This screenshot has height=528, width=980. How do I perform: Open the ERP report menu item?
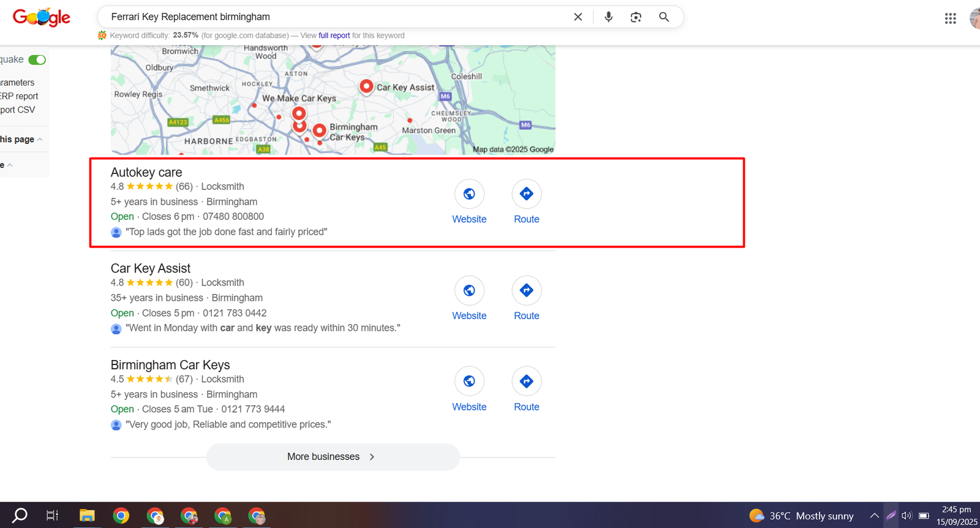19,96
